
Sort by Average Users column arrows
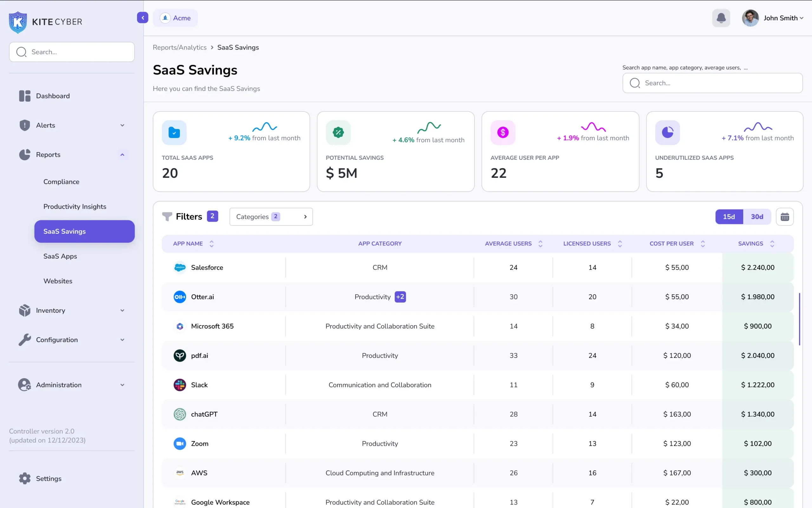tap(540, 244)
